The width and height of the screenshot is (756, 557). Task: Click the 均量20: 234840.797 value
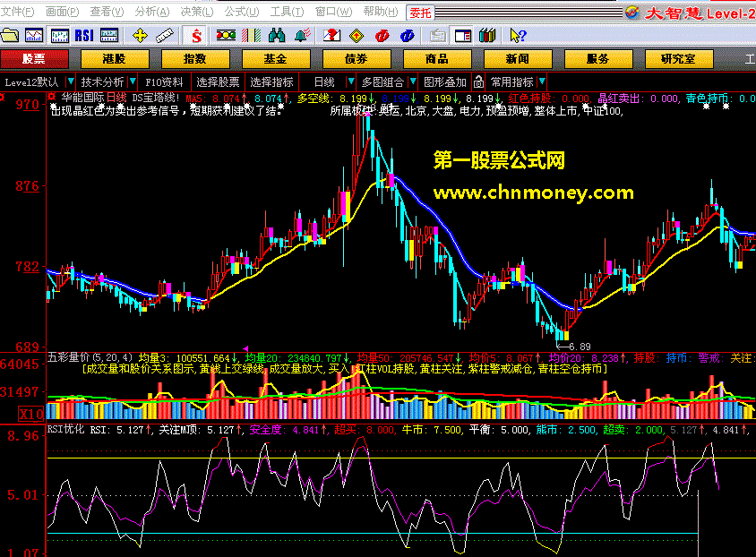coord(296,358)
